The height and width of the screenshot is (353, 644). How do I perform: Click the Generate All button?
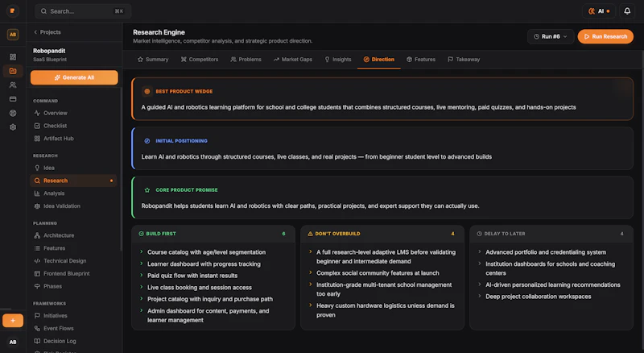click(74, 77)
